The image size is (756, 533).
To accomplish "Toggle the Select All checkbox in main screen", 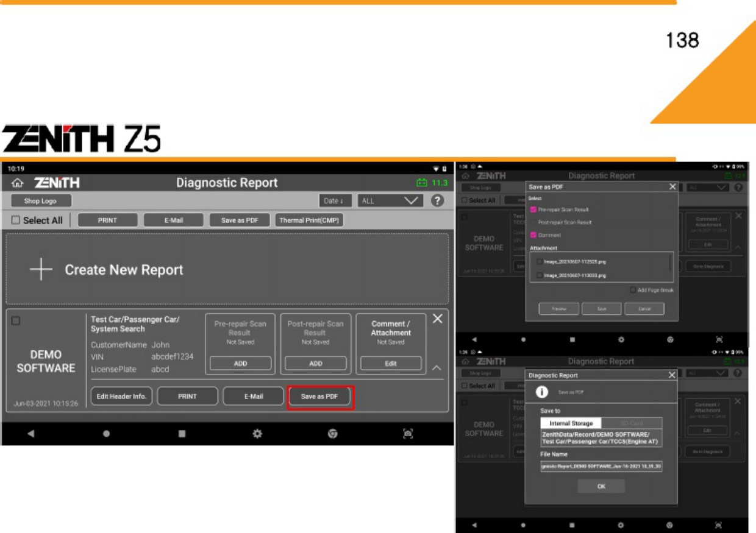I will pyautogui.click(x=16, y=221).
